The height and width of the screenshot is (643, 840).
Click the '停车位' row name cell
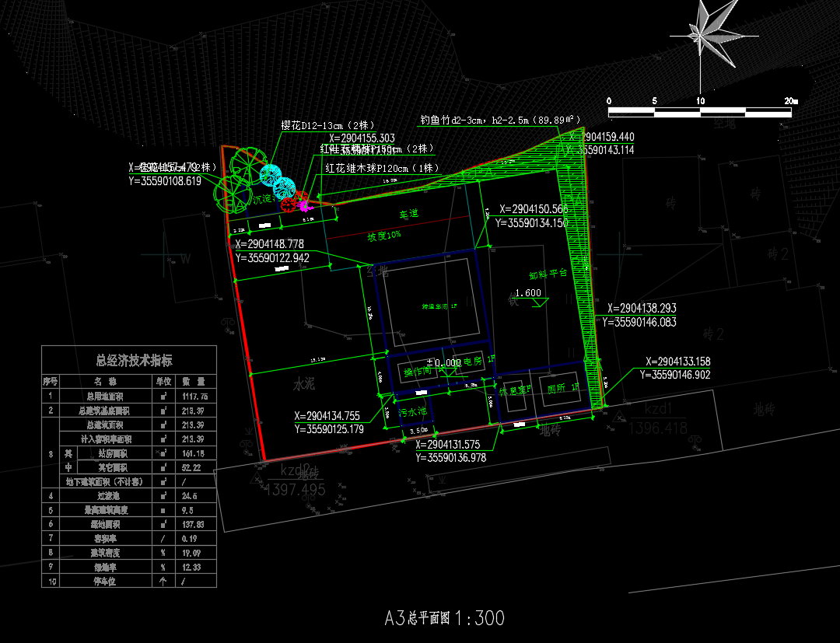point(105,581)
